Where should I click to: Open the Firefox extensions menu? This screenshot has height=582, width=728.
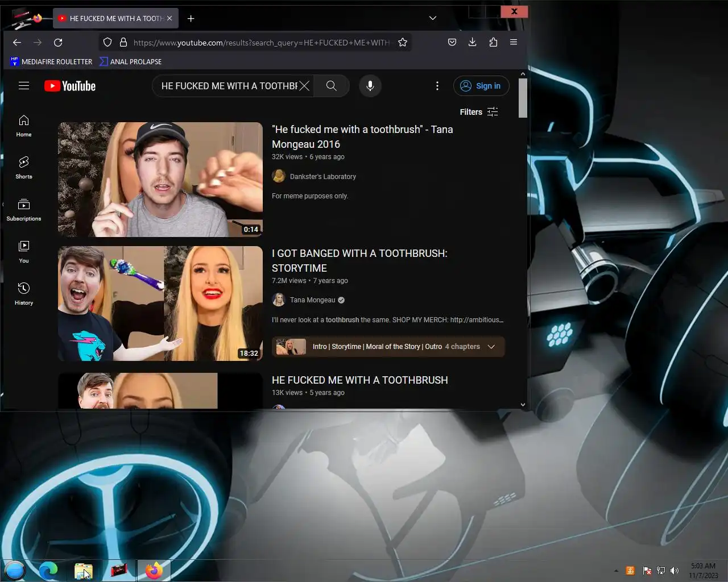click(493, 42)
